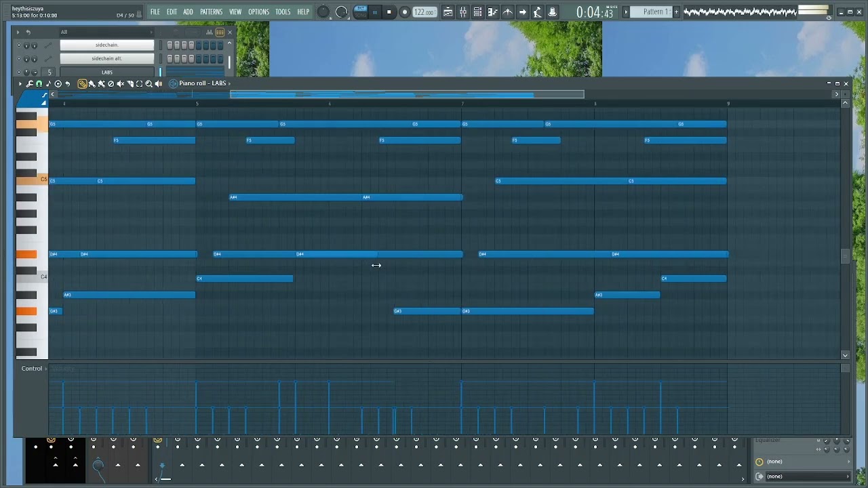Toggle the channel rack graph editor icon
Screen dimensions: 868x488
click(210, 32)
